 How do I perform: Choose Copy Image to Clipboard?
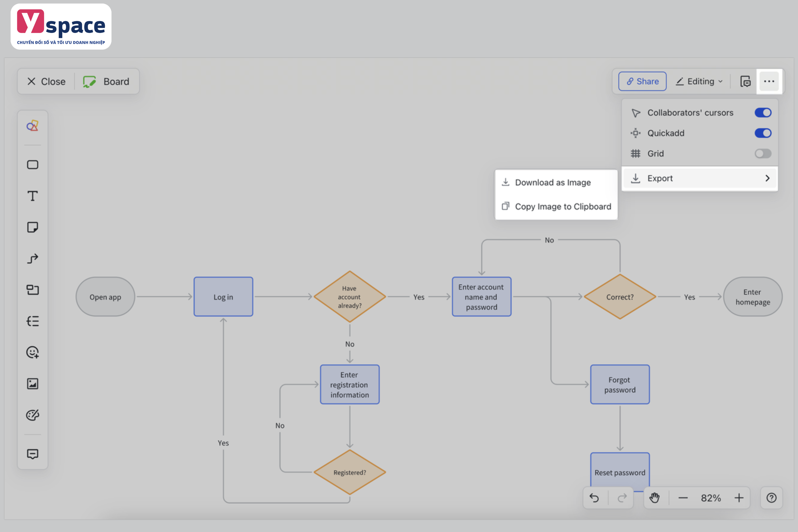[x=556, y=206]
